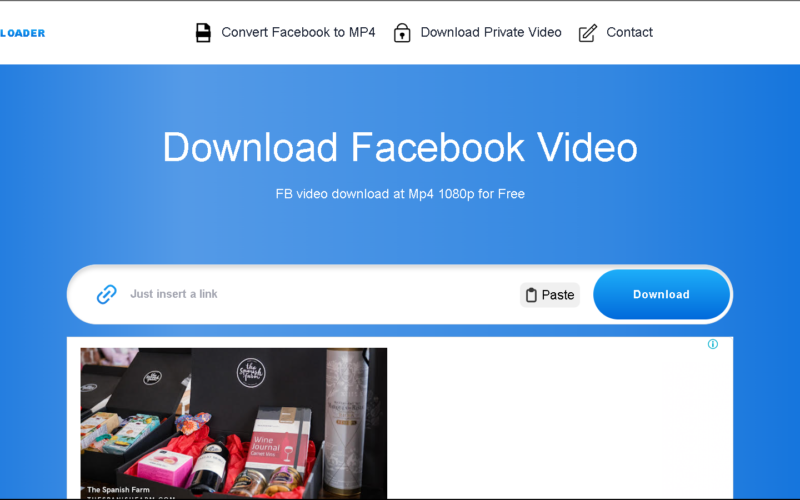Open the Convert Facebook to MP4 menu item
This screenshot has height=500, width=800.
297,32
